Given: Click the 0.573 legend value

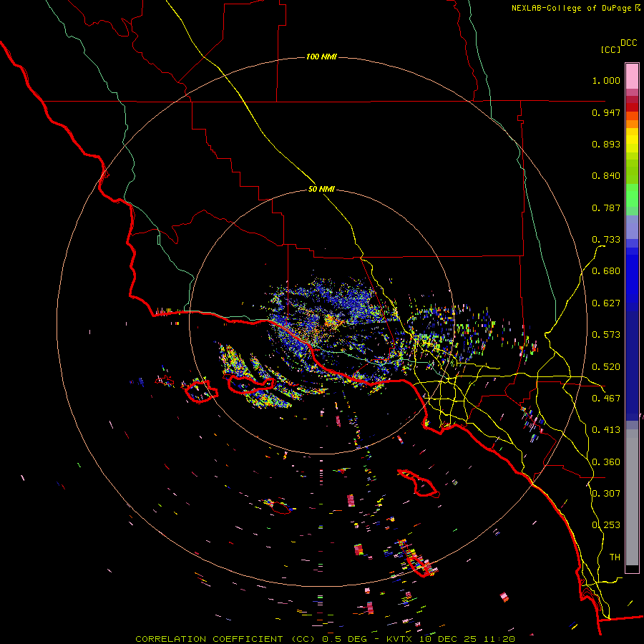Looking at the screenshot, I should (x=606, y=335).
